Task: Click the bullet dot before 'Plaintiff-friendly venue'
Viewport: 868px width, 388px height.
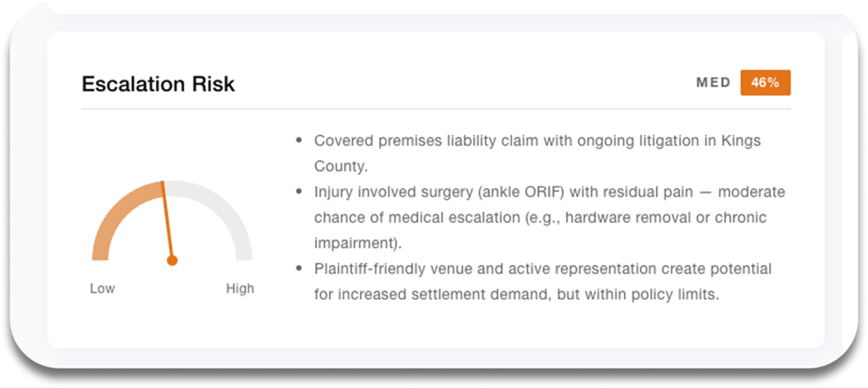Action: tap(298, 269)
